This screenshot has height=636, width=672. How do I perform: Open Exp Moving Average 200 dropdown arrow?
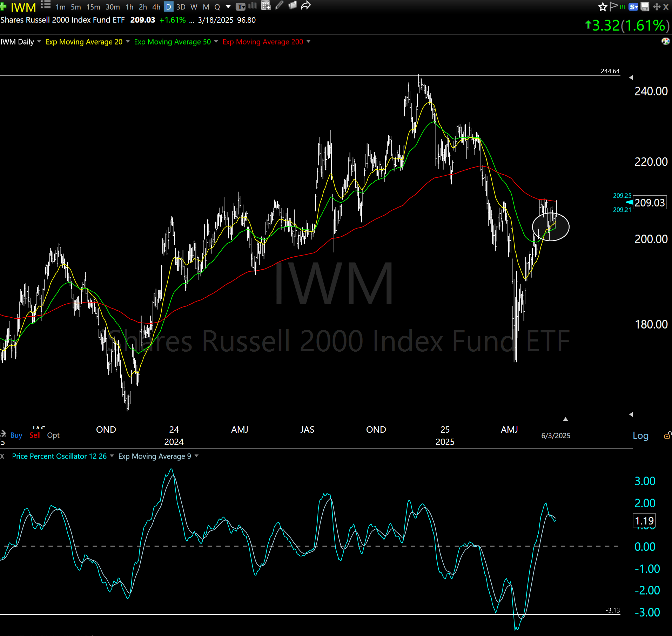pyautogui.click(x=309, y=42)
